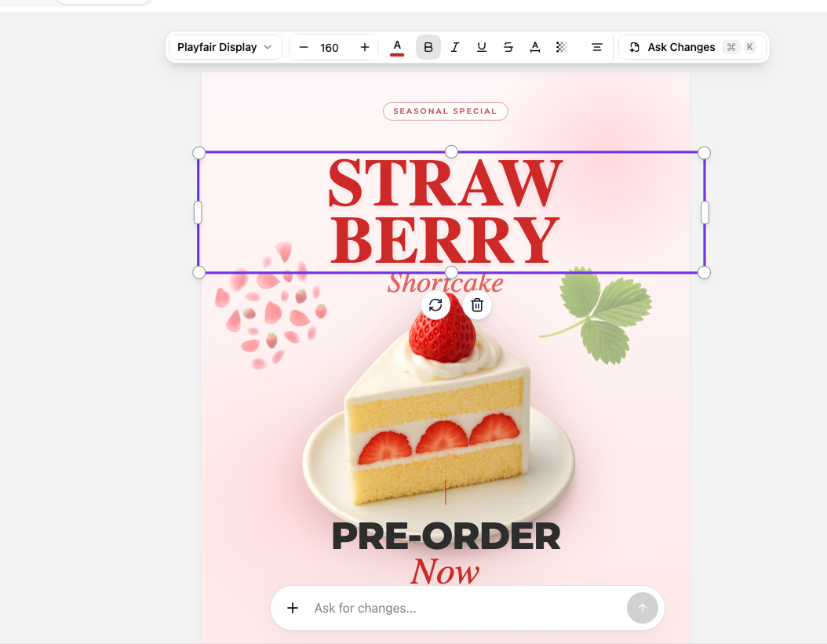
Task: Select the Seasonal Special badge
Action: tap(445, 111)
